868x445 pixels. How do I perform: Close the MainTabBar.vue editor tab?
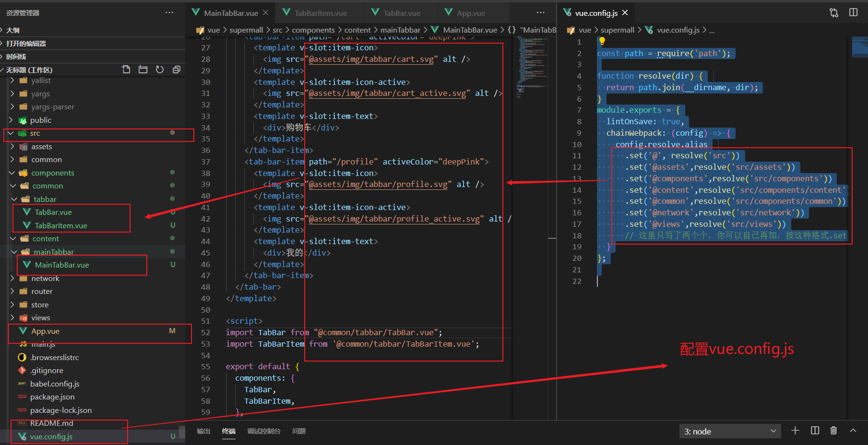pyautogui.click(x=266, y=12)
